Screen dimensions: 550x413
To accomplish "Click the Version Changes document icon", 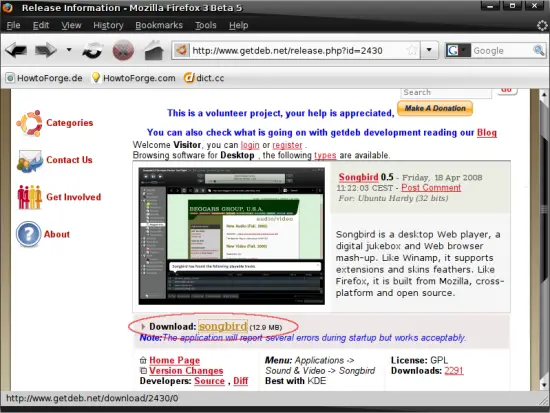I will pos(143,371).
